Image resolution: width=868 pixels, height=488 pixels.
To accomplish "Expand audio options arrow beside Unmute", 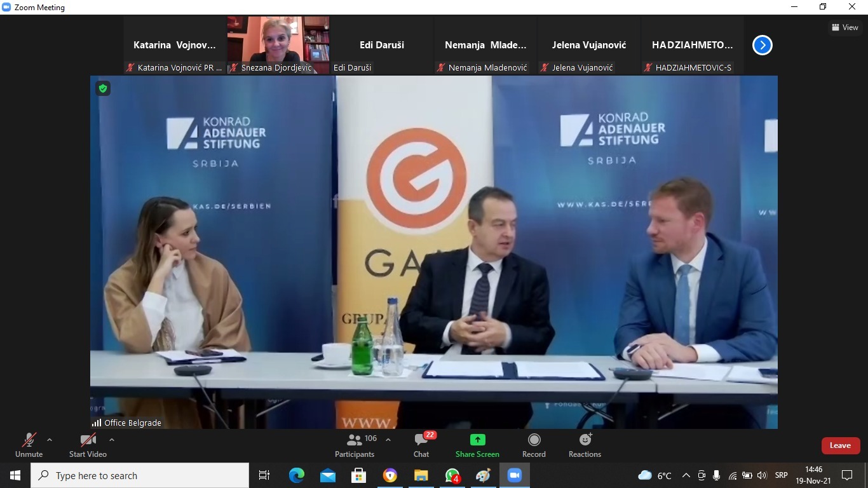I will pyautogui.click(x=50, y=440).
